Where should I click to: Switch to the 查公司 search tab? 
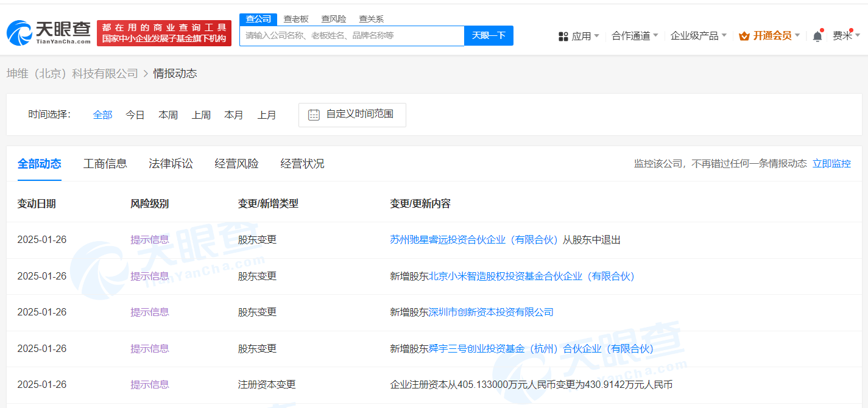point(258,19)
